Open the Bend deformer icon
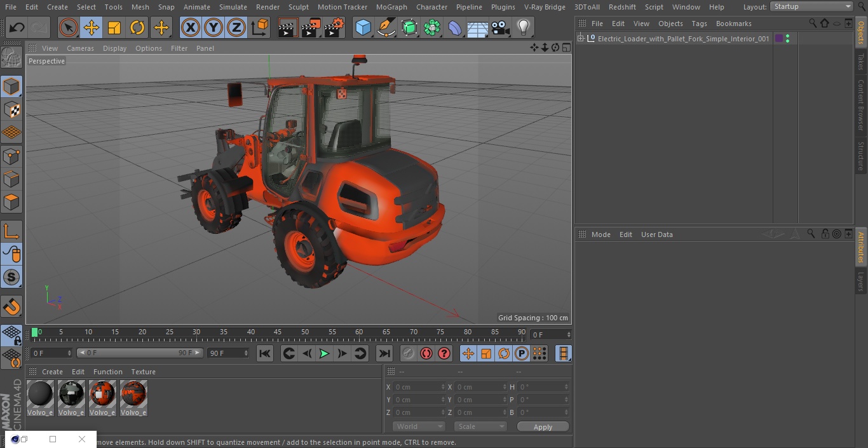Screen dimensions: 868x448 455,27
